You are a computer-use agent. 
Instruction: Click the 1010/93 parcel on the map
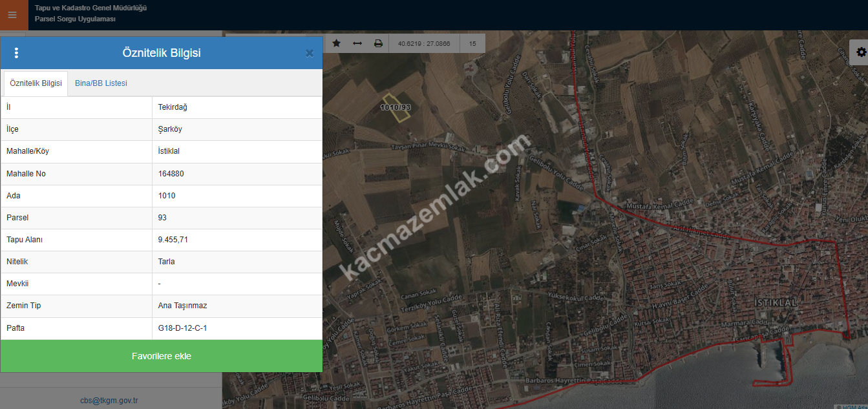(x=396, y=107)
